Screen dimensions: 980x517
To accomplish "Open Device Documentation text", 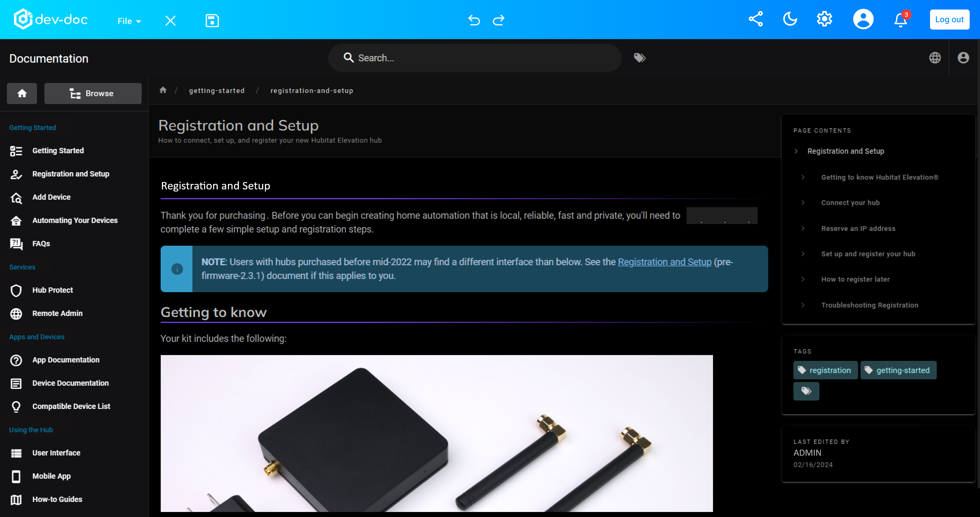I will tap(70, 383).
